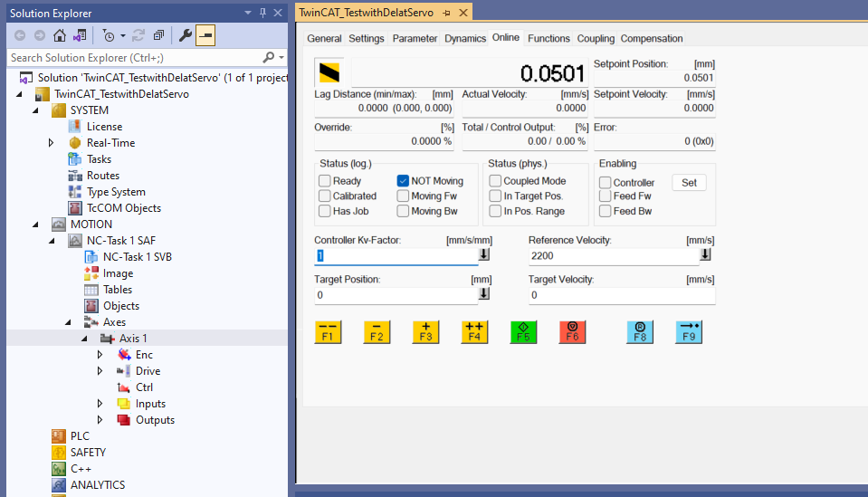The width and height of the screenshot is (868, 497).
Task: Switch views icon next to Home
Action: [x=80, y=35]
